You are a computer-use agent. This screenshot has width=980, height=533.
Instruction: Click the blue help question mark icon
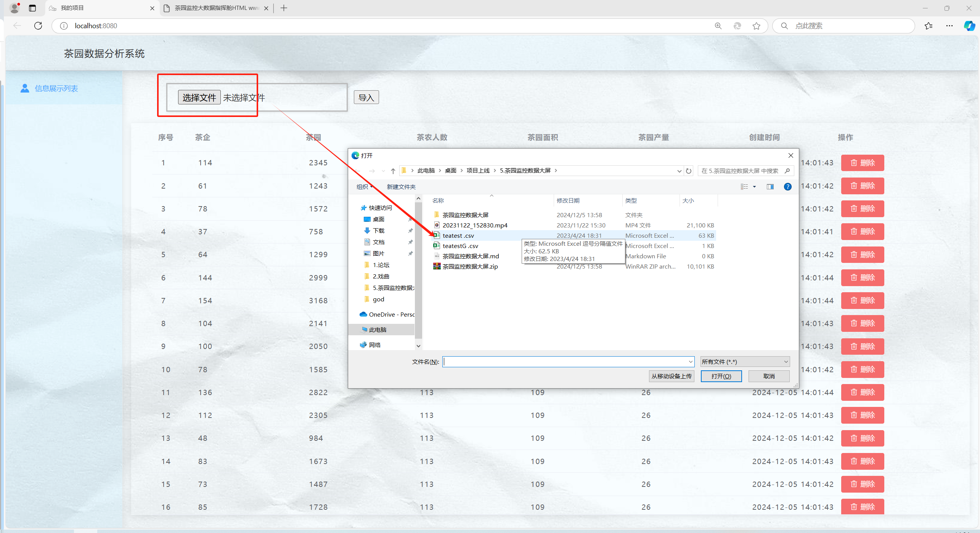pos(787,187)
